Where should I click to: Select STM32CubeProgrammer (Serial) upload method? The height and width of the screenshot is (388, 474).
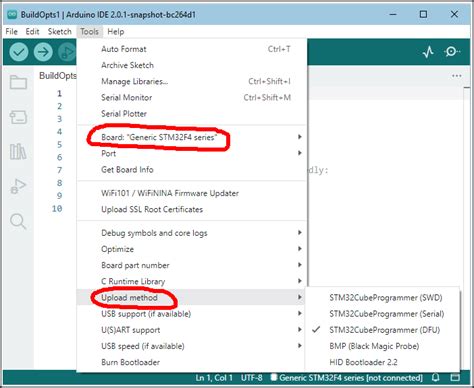pyautogui.click(x=382, y=314)
